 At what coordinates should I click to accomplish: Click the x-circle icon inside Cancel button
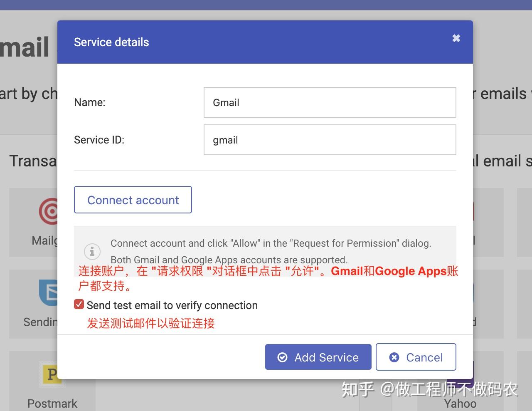394,357
